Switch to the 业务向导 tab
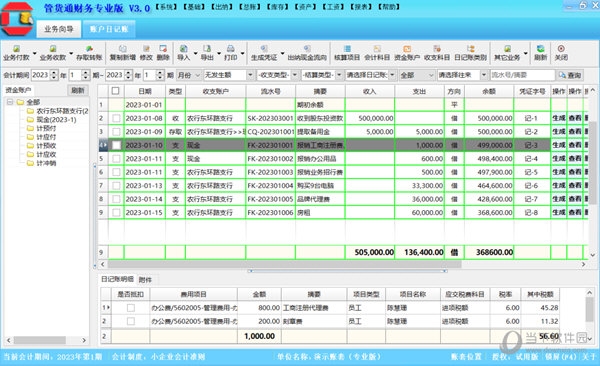The height and width of the screenshot is (366, 600). point(59,29)
